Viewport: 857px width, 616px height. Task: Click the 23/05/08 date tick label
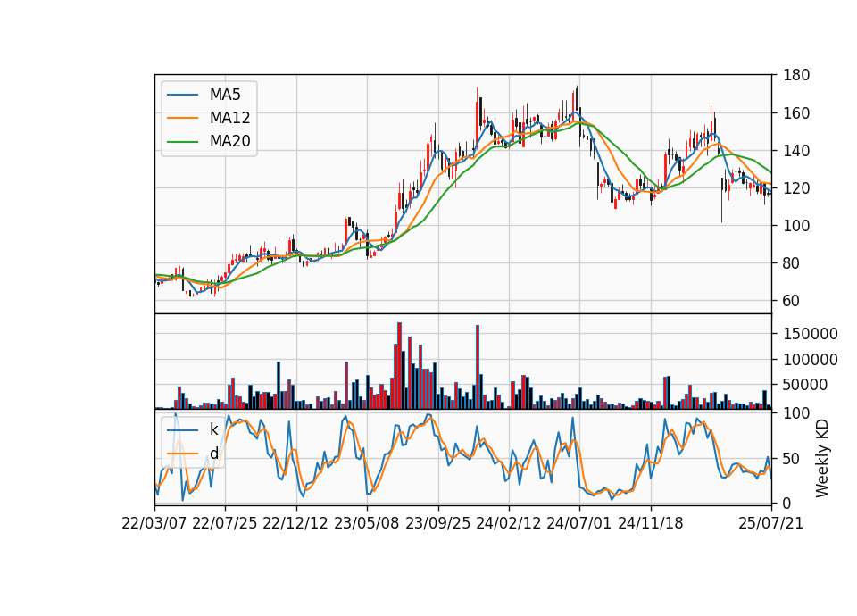pos(367,524)
